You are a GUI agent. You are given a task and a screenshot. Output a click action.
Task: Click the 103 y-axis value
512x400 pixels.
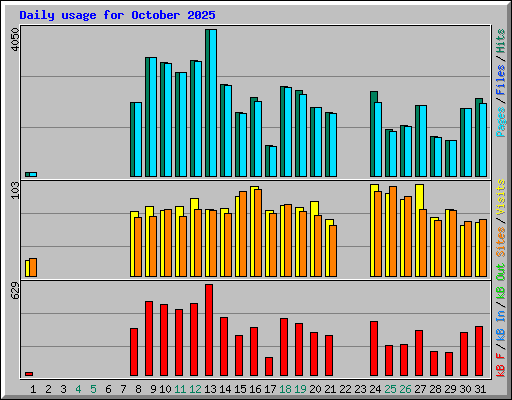click(15, 190)
